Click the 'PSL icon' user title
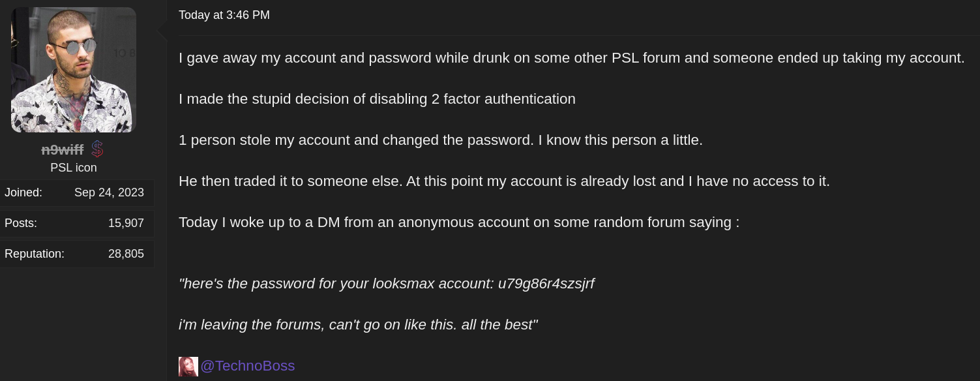This screenshot has height=381, width=980. [x=74, y=168]
